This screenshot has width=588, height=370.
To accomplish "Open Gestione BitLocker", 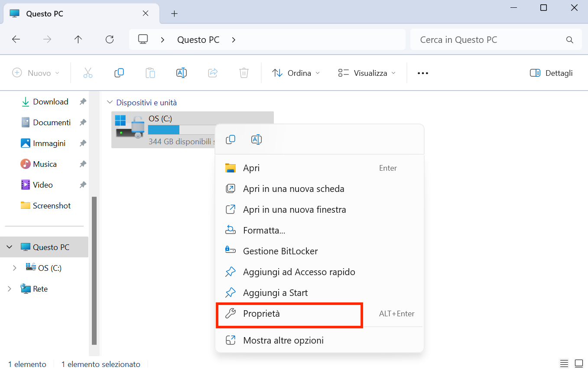I will coord(319,251).
